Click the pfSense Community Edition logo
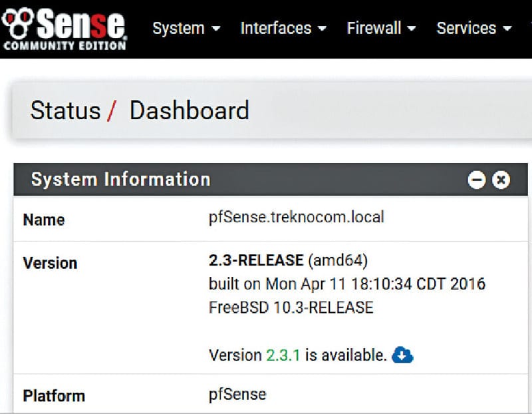This screenshot has width=532, height=414. point(64,28)
